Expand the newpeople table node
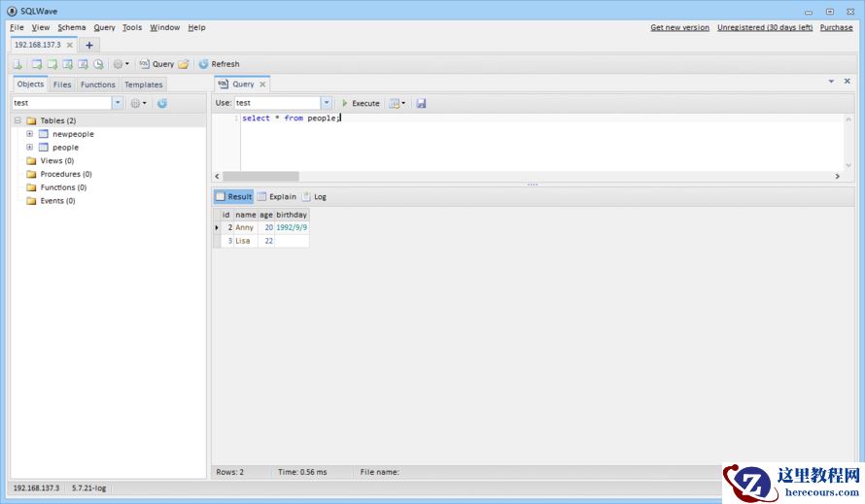 pos(29,134)
